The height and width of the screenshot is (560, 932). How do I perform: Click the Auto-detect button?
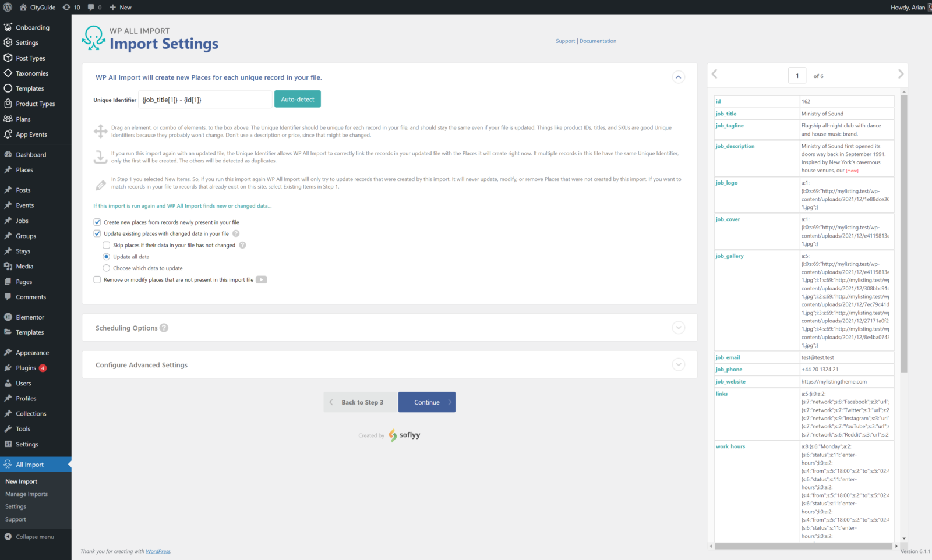point(297,98)
